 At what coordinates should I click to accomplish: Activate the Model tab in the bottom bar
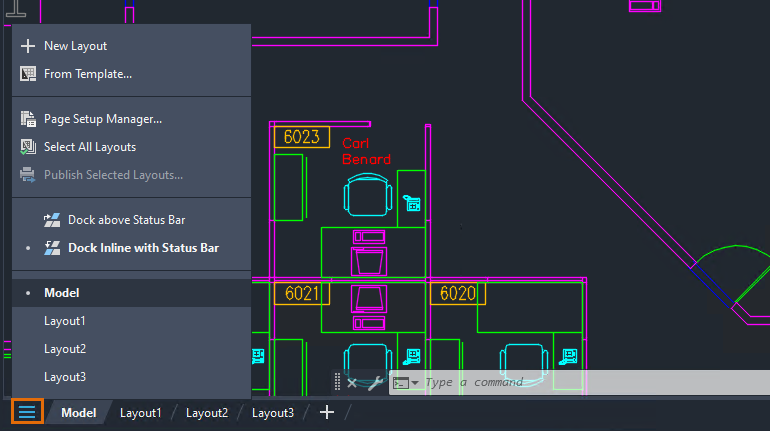tap(79, 413)
